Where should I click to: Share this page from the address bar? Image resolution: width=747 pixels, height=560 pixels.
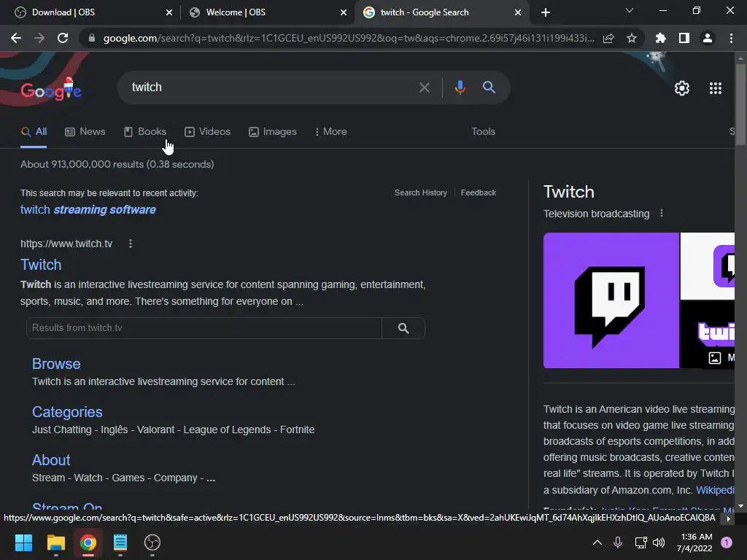coord(608,38)
